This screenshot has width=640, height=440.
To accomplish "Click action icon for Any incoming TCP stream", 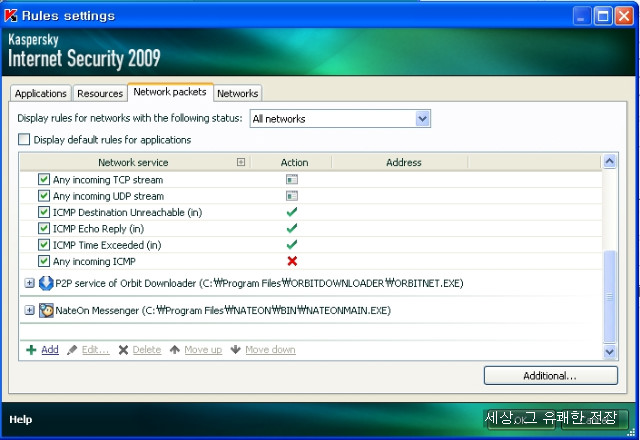I will 292,180.
